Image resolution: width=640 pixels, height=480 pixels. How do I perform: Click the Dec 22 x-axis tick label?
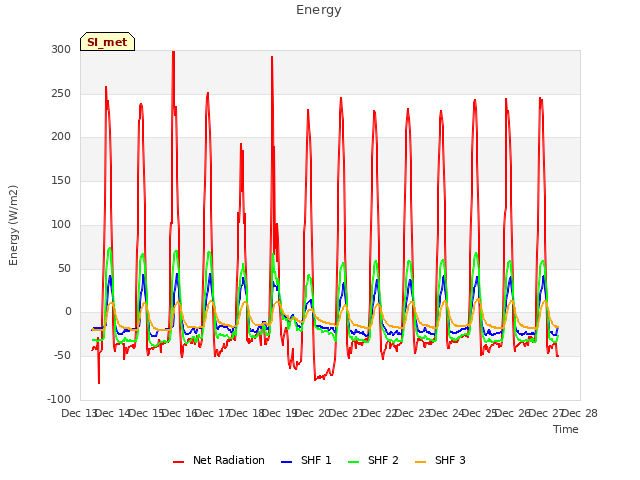pyautogui.click(x=380, y=413)
